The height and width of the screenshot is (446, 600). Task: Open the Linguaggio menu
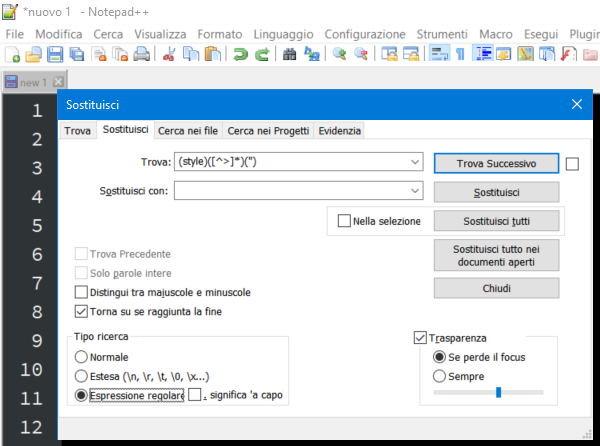pos(283,34)
